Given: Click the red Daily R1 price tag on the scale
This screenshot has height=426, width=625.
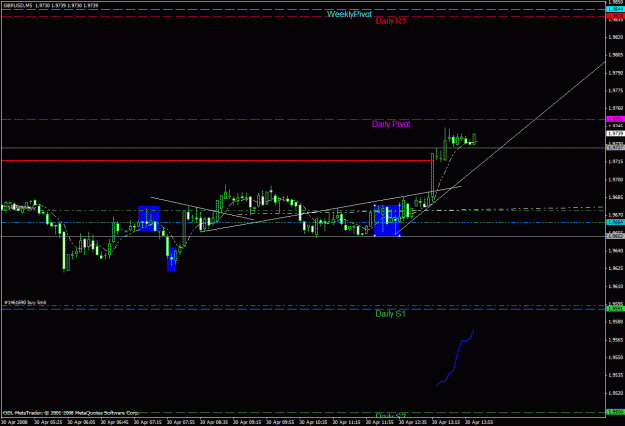Looking at the screenshot, I should coord(615,16).
